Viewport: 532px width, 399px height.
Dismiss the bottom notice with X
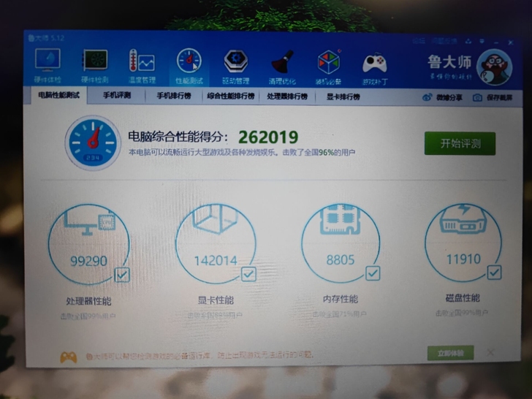point(490,352)
